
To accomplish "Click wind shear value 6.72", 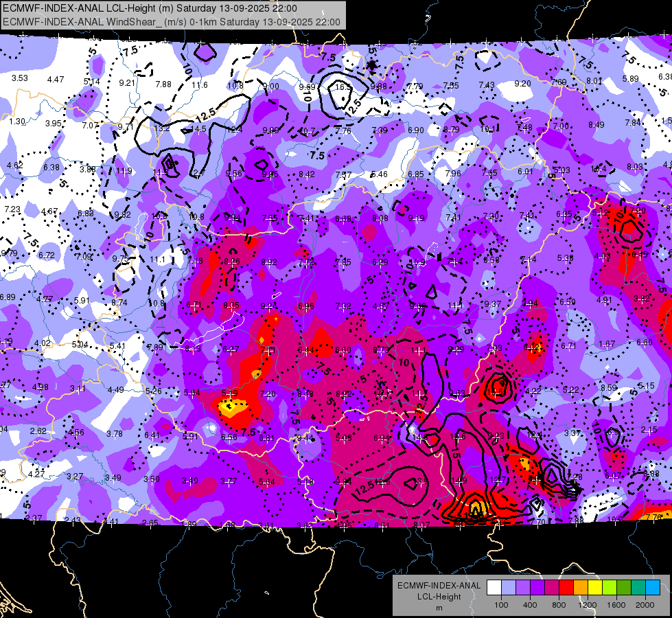I will click(47, 255).
